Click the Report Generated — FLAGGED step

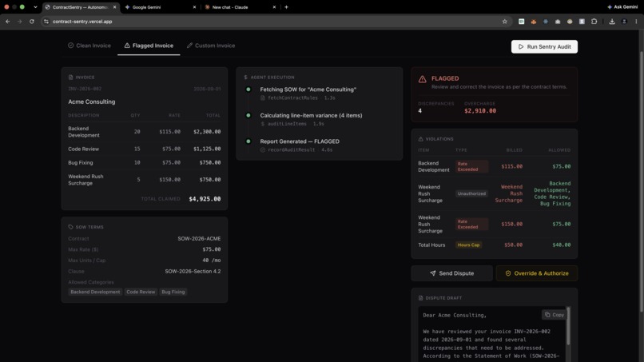click(x=300, y=141)
